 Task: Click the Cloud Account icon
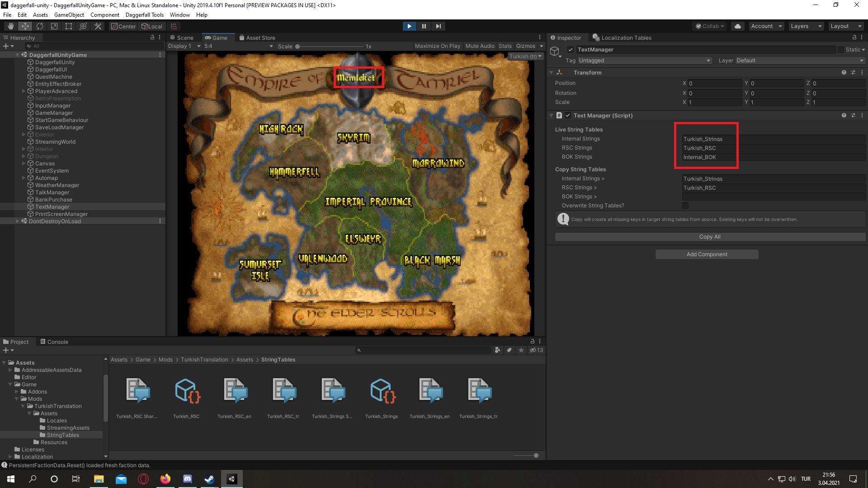coord(737,26)
